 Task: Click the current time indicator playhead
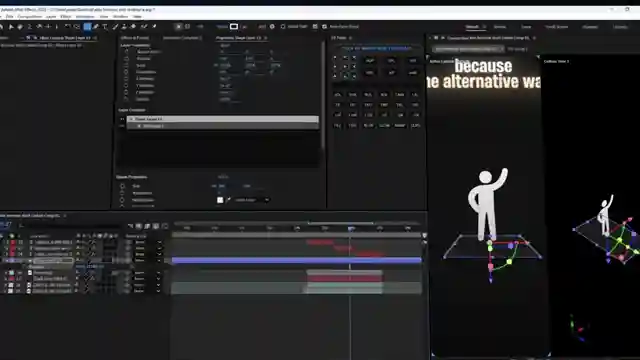(x=351, y=229)
